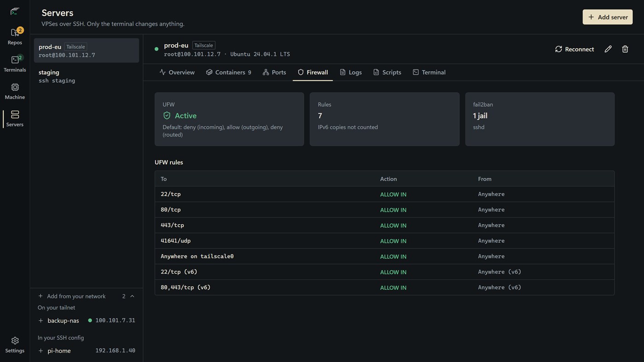
Task: Select the staging server entry
Action: click(87, 76)
